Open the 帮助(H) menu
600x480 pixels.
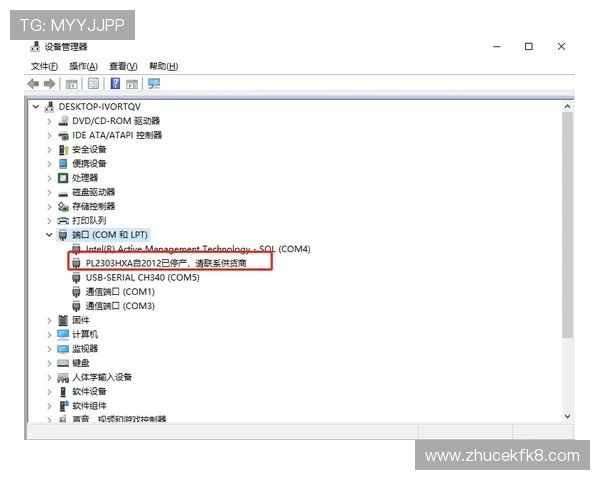[x=163, y=66]
